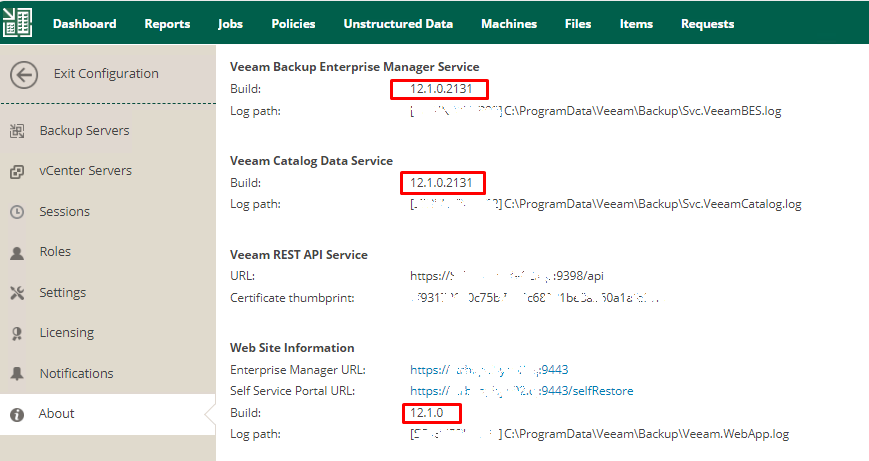This screenshot has width=869, height=461.
Task: Click the Web Site build value 12.1.0
Action: (x=426, y=413)
